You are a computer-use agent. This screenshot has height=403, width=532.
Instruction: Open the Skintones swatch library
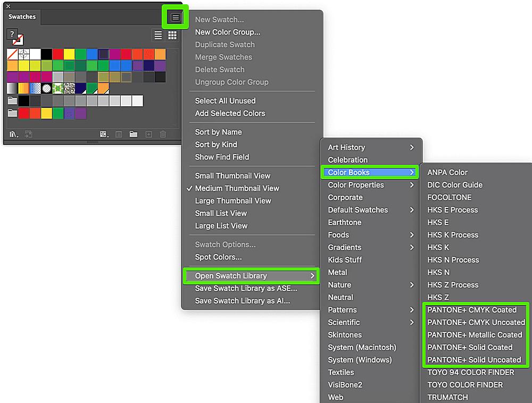(x=345, y=335)
